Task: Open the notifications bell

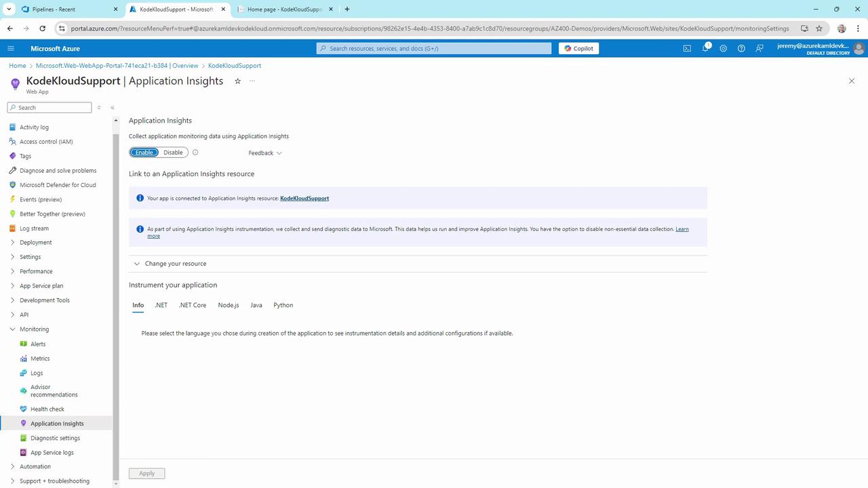Action: pos(705,48)
